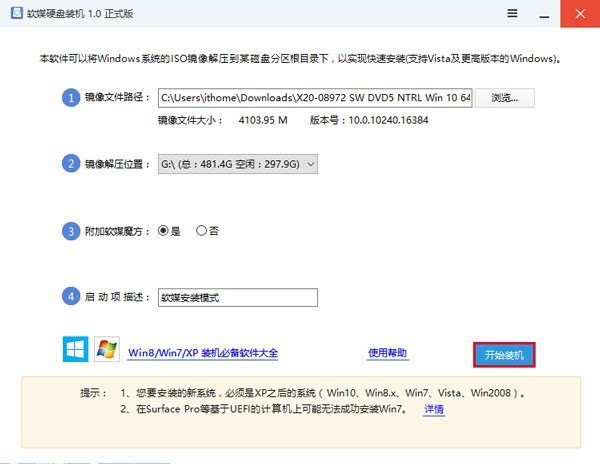
Task: Open the 使用帮助 help link
Action: (388, 353)
